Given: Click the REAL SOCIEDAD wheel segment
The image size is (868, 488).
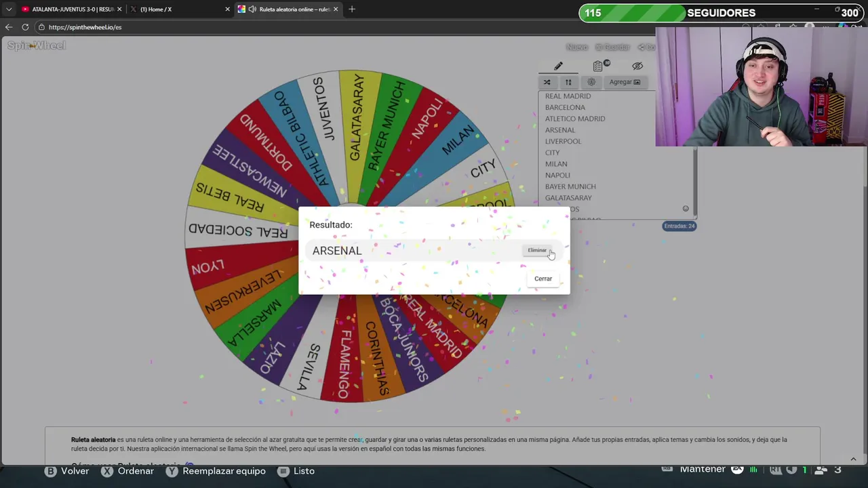Looking at the screenshot, I should click(237, 230).
